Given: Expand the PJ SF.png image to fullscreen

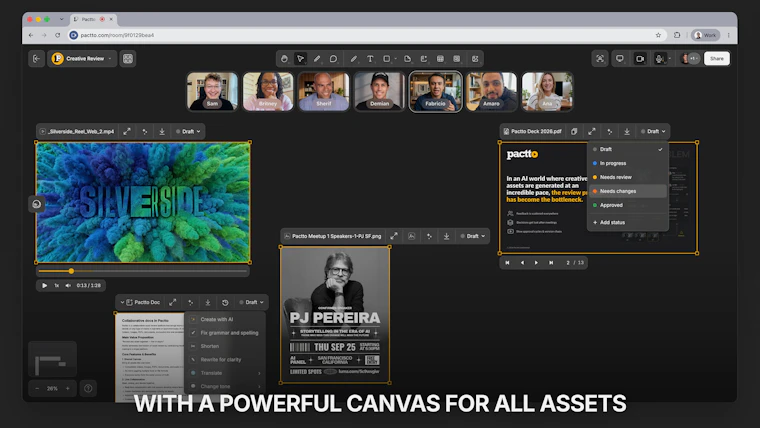Looking at the screenshot, I should pyautogui.click(x=394, y=236).
